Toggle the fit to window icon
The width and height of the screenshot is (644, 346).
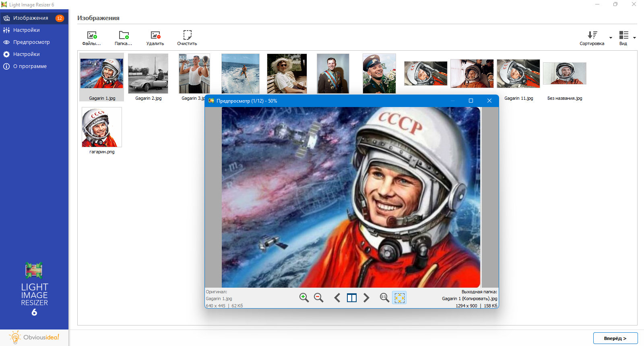(399, 298)
